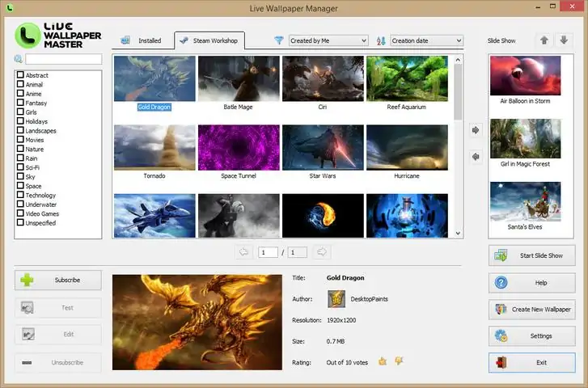Check the Abstract category checkbox
Viewport: 588px width, 388px height.
[20, 75]
